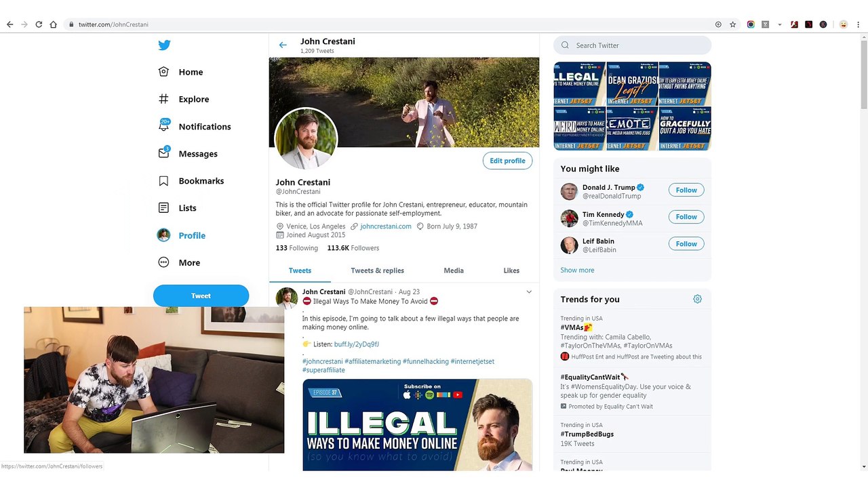Reload the page
Image resolution: width=868 pixels, height=488 pixels.
coord(39,24)
